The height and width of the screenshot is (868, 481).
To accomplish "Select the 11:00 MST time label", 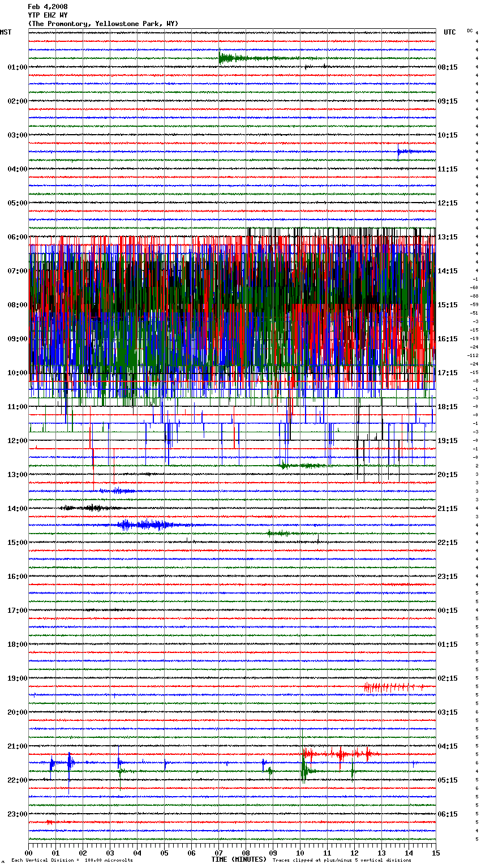I will click(x=18, y=407).
